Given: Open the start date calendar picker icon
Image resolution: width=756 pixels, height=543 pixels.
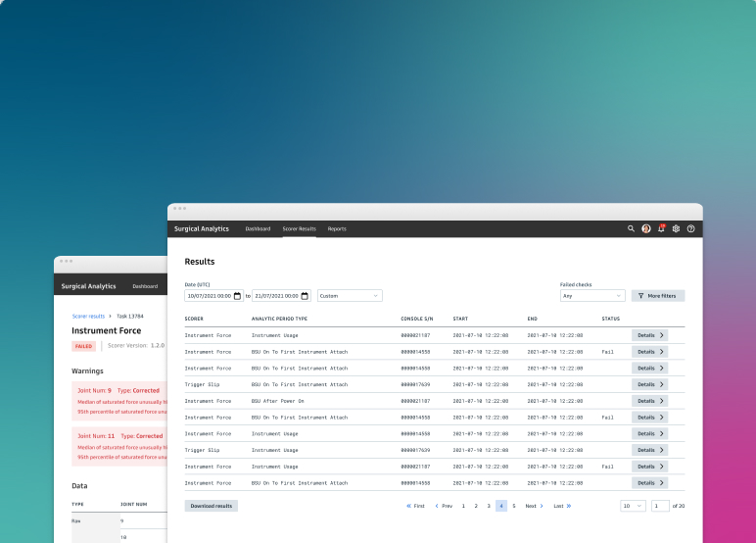Looking at the screenshot, I should click(x=237, y=296).
